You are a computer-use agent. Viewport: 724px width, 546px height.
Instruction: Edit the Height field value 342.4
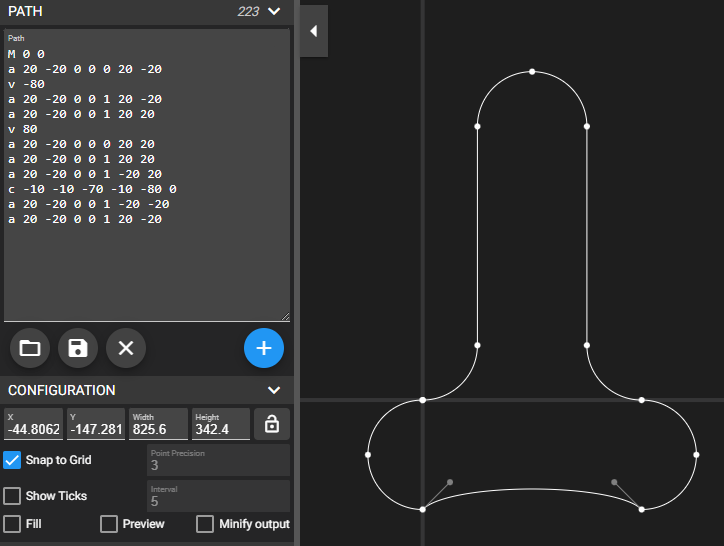tap(221, 424)
